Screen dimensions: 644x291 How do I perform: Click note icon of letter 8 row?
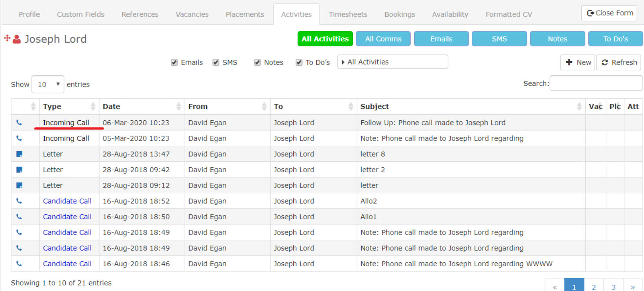pyautogui.click(x=19, y=154)
